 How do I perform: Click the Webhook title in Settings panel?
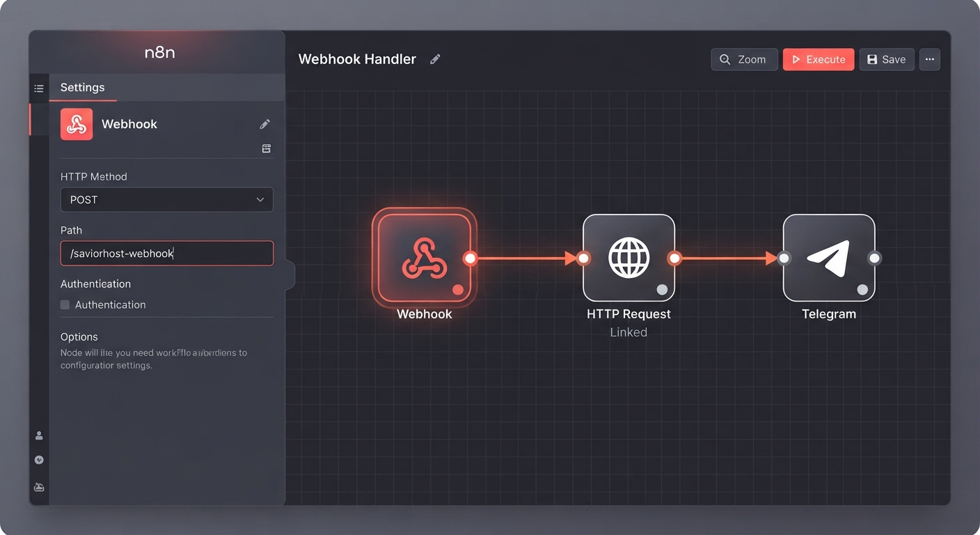click(129, 124)
